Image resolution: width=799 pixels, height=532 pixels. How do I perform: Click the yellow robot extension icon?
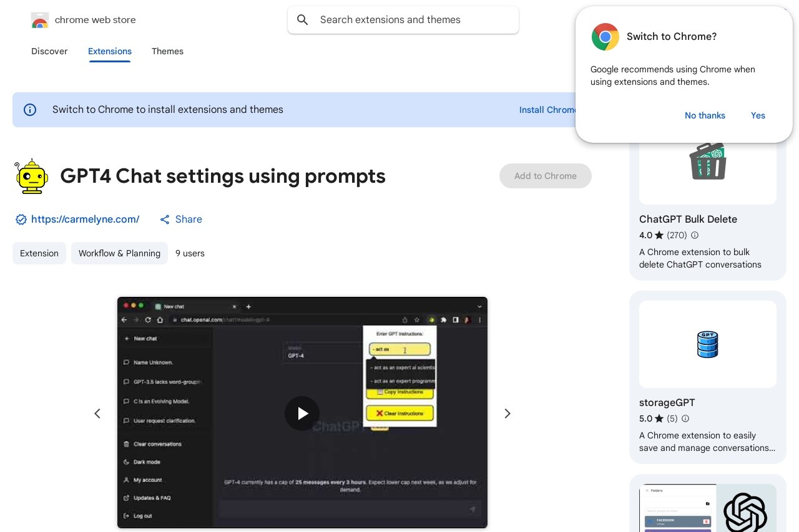pos(31,177)
